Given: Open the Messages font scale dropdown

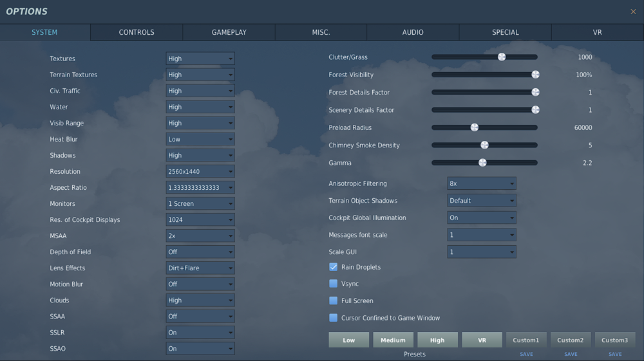Looking at the screenshot, I should (x=481, y=235).
